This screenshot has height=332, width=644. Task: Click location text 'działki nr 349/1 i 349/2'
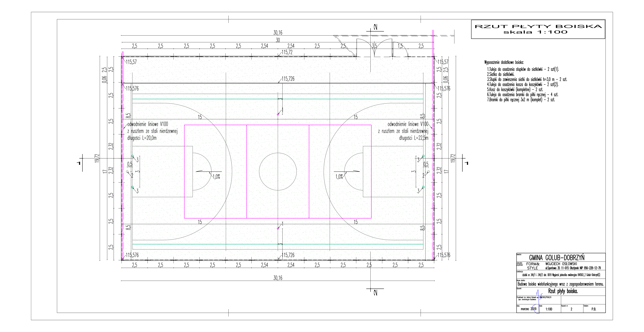click(x=533, y=275)
